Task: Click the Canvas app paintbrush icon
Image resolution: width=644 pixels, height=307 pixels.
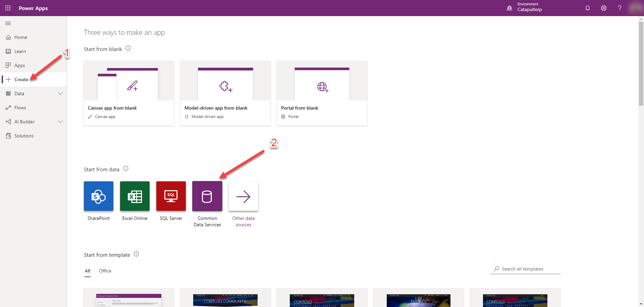Action: (x=132, y=86)
